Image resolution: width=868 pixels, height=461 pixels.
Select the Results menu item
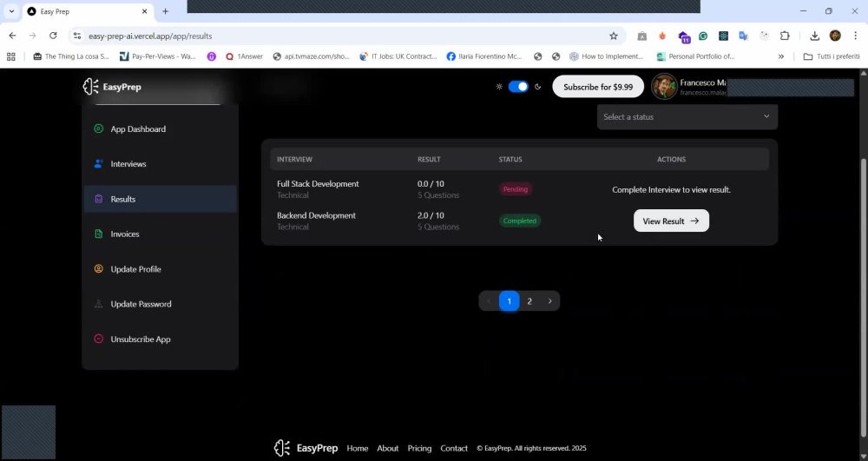160,199
